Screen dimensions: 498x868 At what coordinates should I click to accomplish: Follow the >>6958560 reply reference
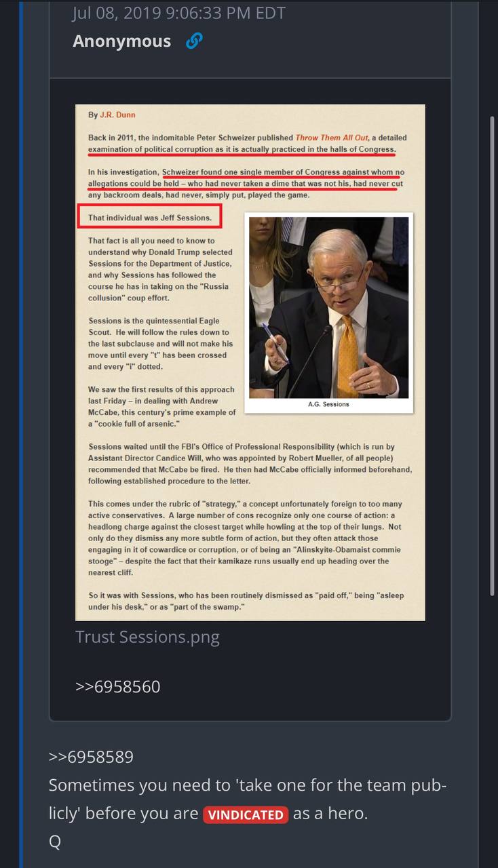click(x=118, y=686)
